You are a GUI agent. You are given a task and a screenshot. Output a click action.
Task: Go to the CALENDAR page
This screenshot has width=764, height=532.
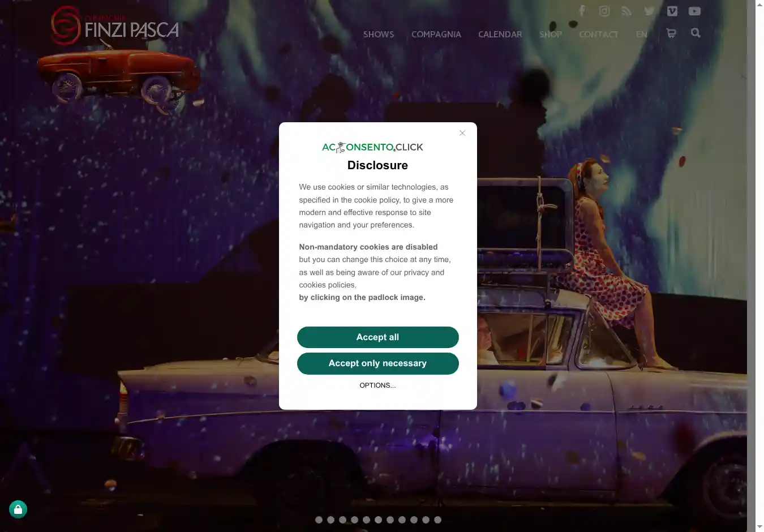click(500, 35)
